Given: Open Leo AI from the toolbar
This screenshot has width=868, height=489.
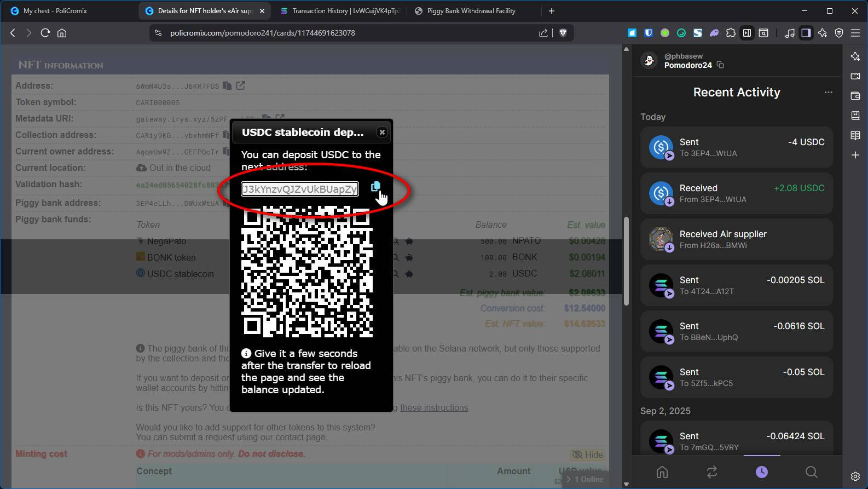Looking at the screenshot, I should pos(823,33).
